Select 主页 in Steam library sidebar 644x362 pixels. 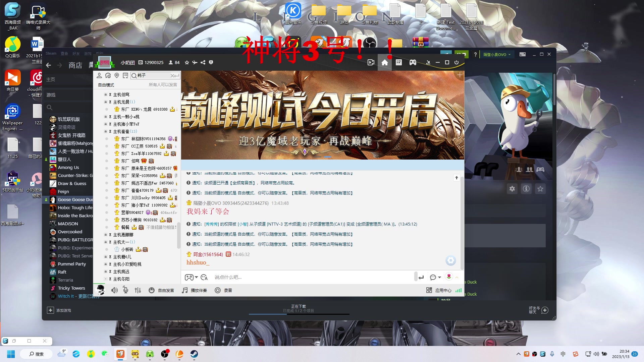point(51,79)
